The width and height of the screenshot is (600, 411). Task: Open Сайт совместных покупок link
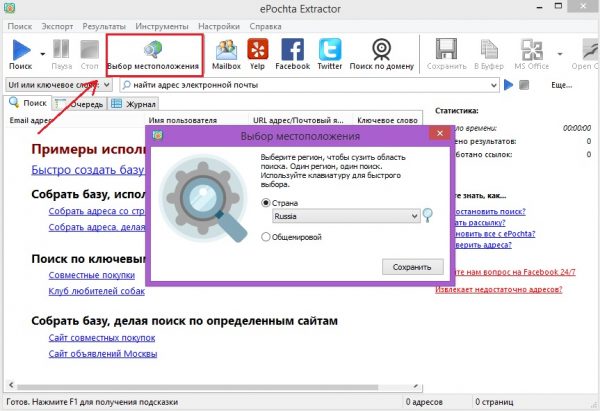pyautogui.click(x=102, y=338)
